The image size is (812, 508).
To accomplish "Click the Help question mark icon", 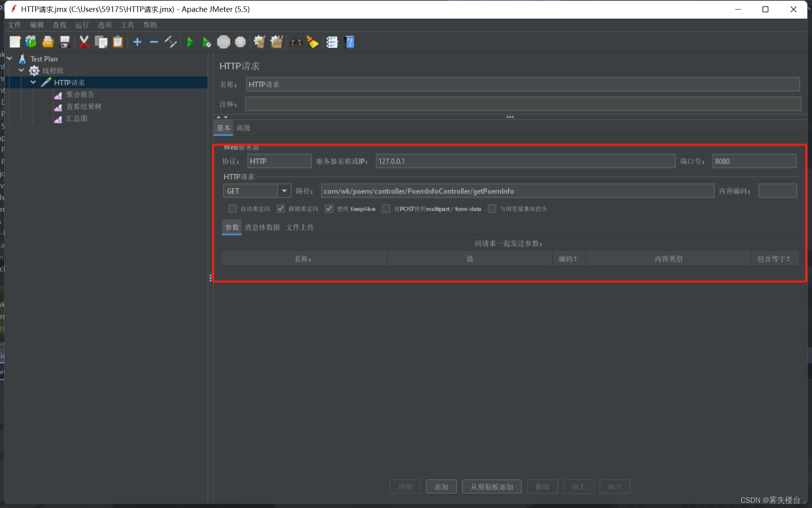I will pos(349,42).
